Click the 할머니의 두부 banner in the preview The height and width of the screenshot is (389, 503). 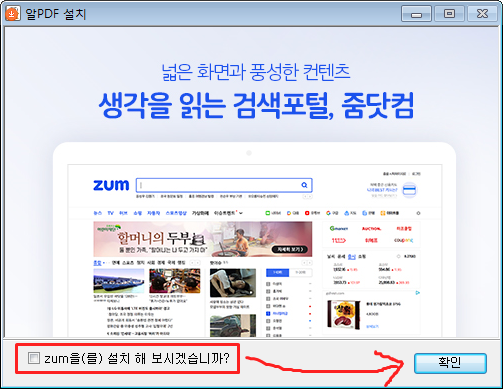pyautogui.click(x=203, y=239)
